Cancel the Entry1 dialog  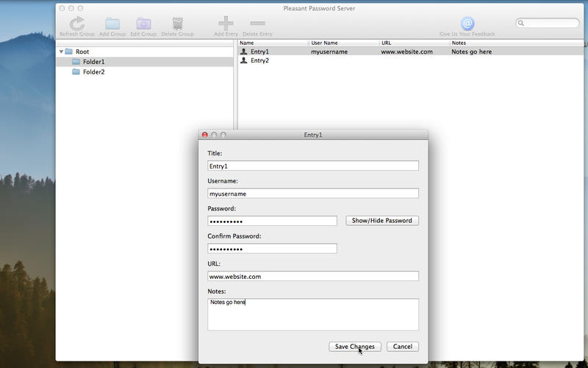(402, 347)
